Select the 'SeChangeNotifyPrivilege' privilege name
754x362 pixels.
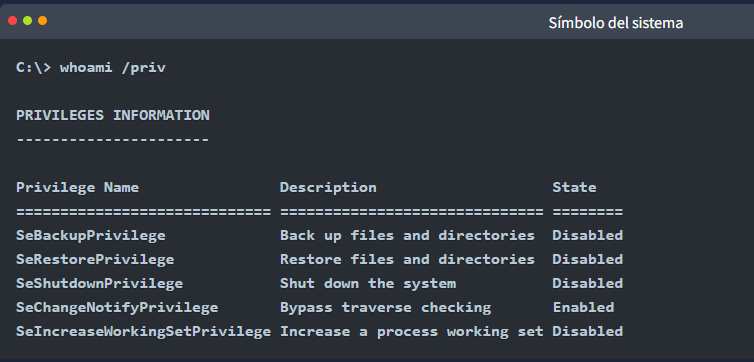117,308
